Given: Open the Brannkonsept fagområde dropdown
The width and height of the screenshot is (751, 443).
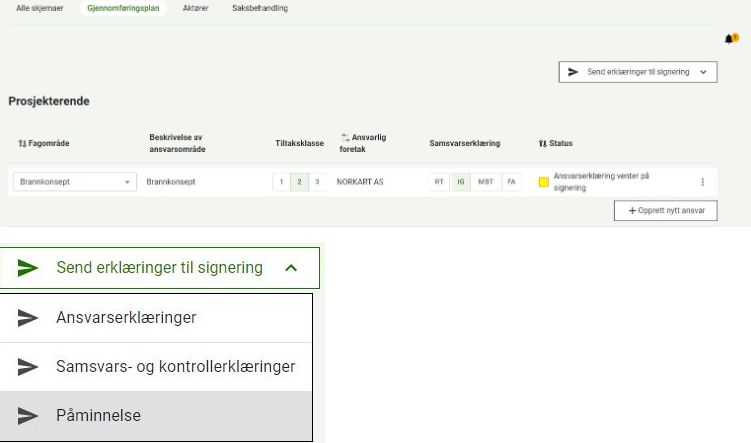Looking at the screenshot, I should 74,182.
